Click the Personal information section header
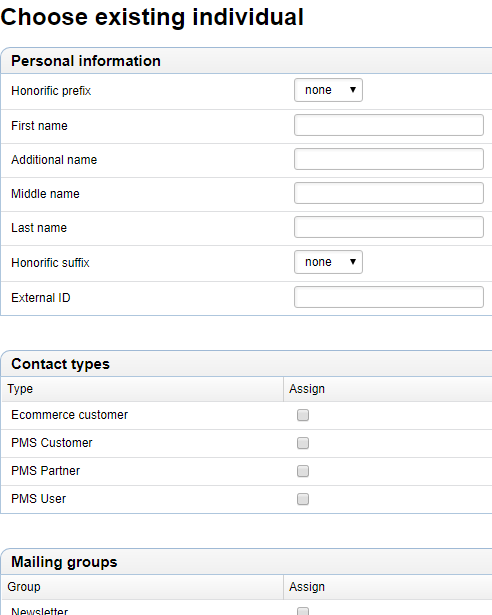 (x=86, y=61)
